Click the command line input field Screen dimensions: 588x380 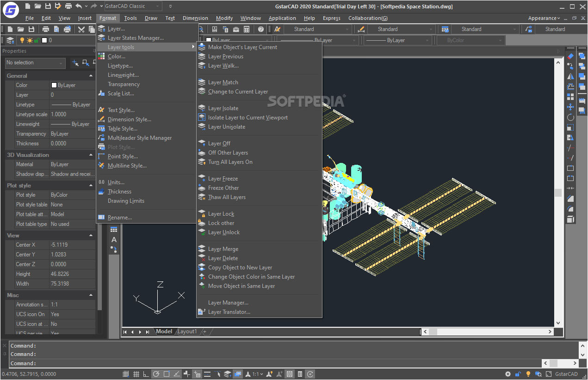pos(275,363)
